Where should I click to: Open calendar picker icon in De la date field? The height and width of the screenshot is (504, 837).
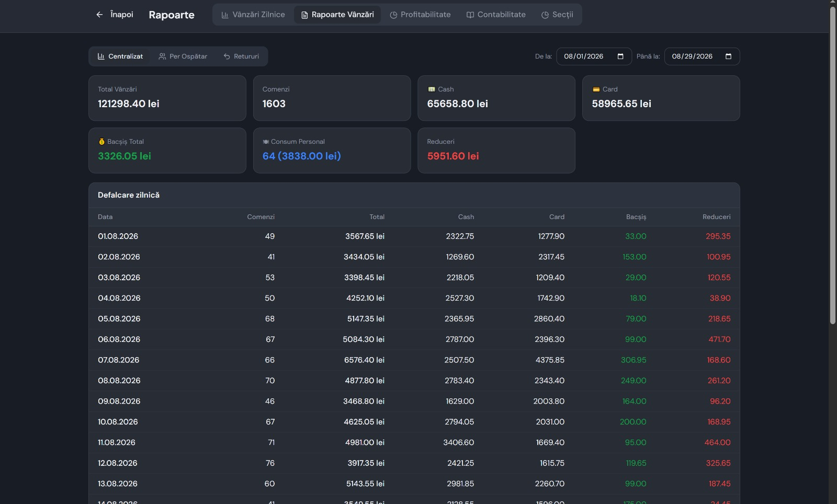tap(620, 56)
